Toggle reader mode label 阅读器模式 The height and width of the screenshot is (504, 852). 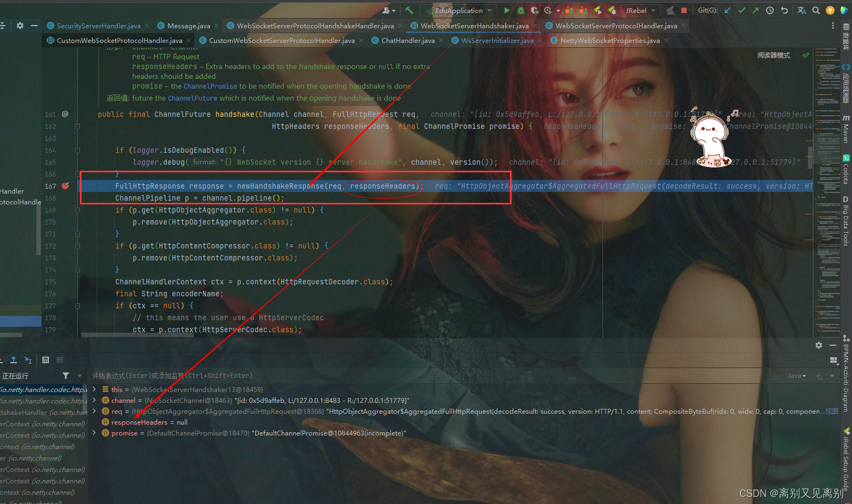(773, 55)
